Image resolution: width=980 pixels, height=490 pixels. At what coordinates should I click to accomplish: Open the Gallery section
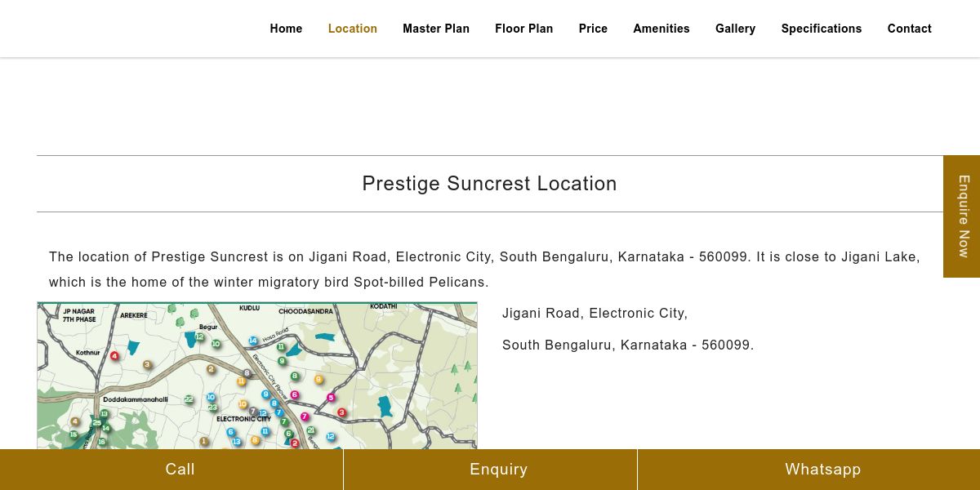coord(736,29)
